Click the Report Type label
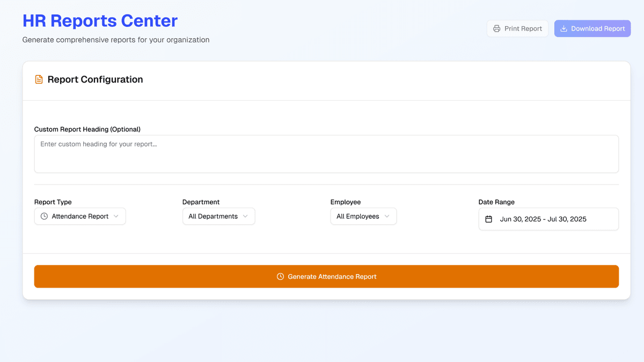This screenshot has width=644, height=362. 53,202
